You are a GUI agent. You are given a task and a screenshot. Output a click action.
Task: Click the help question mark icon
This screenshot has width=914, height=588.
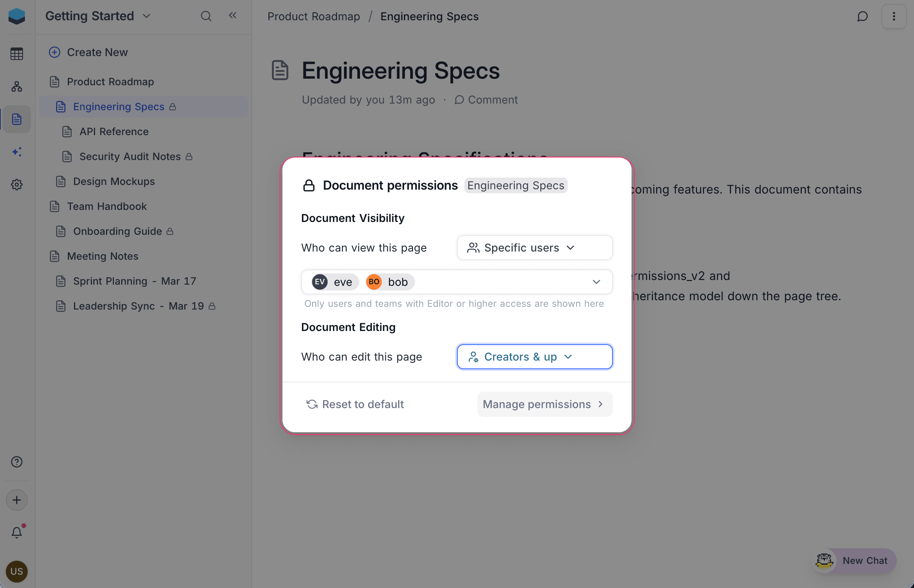point(17,462)
